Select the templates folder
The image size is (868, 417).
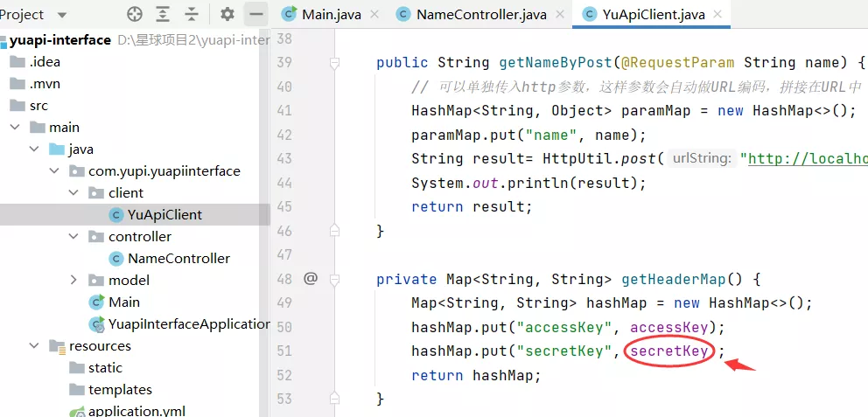pos(120,389)
